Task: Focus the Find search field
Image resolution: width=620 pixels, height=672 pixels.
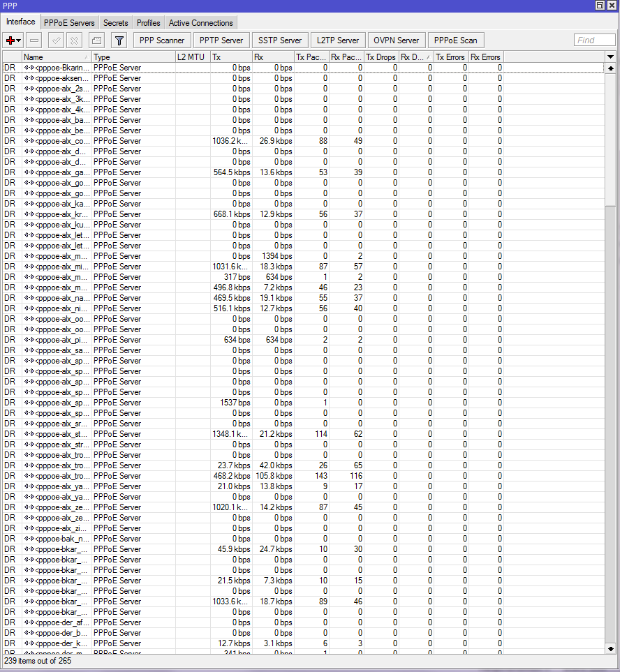Action: coord(594,40)
